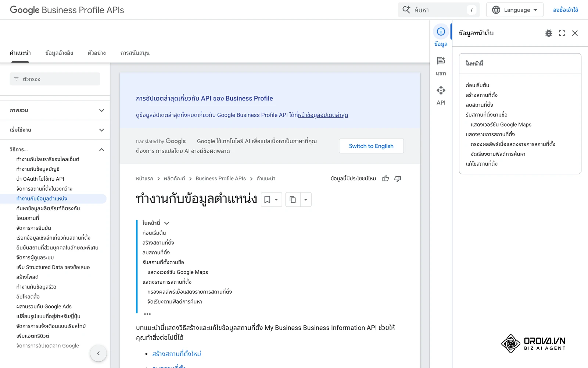588x368 pixels.
Task: Switch to the ข้อมูลอ้างอิง tab
Action: pyautogui.click(x=59, y=53)
